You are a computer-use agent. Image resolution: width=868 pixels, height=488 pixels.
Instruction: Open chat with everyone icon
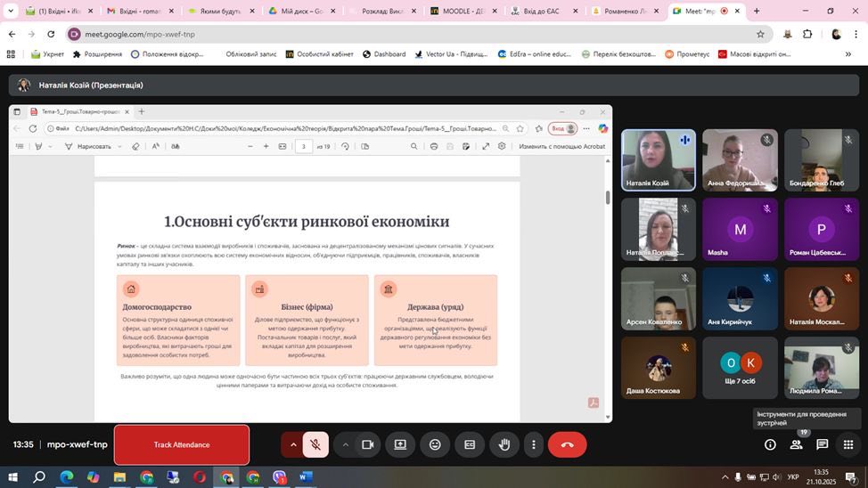[x=822, y=445]
